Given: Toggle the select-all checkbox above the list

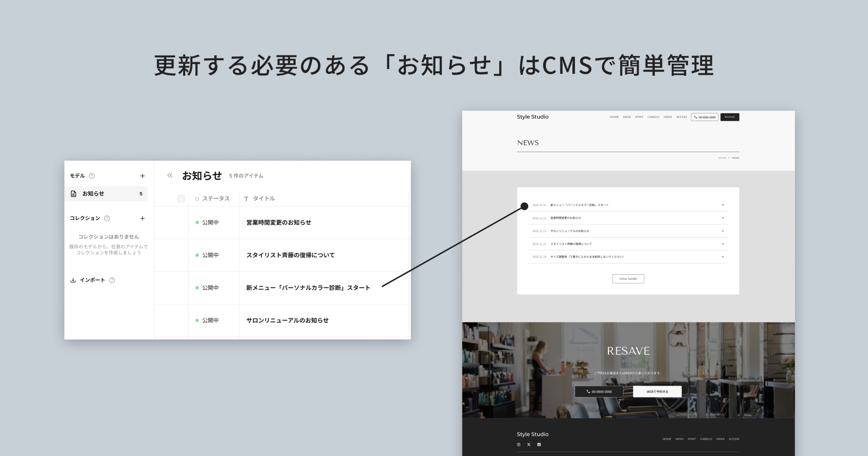Looking at the screenshot, I should [181, 199].
